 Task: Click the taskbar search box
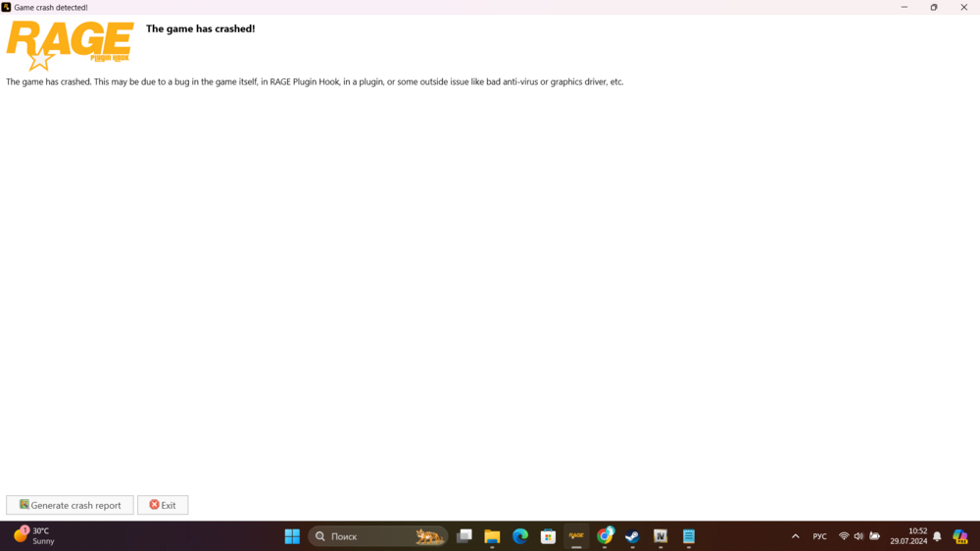pos(377,536)
